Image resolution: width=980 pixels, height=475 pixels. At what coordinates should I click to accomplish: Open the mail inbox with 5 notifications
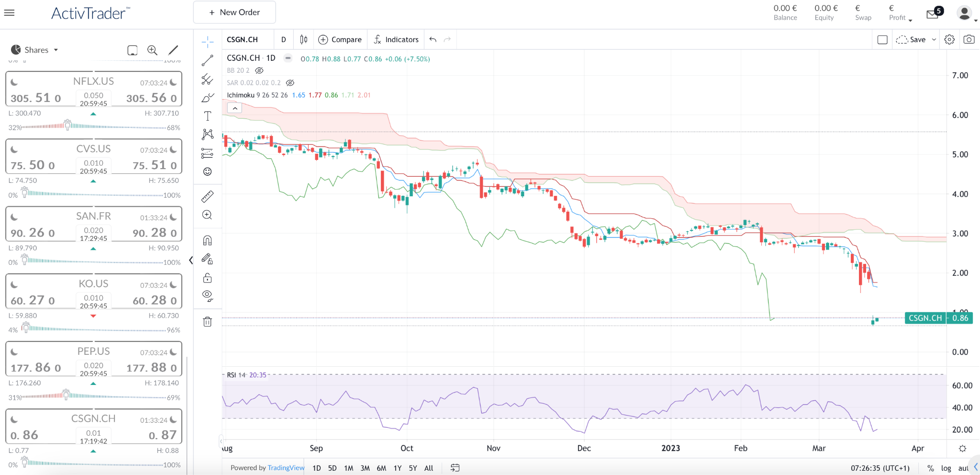point(934,13)
